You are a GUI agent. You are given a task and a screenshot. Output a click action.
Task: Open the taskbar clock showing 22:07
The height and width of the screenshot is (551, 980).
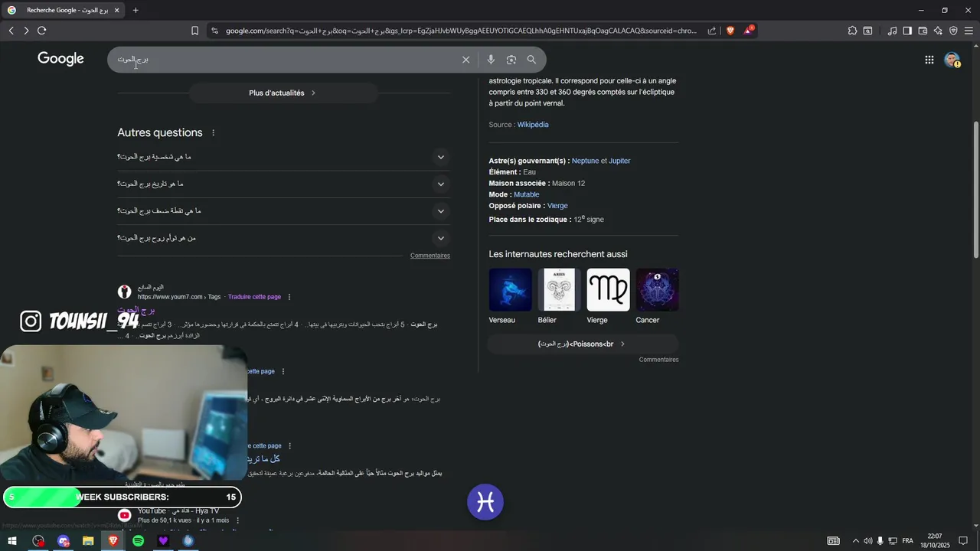tap(935, 541)
